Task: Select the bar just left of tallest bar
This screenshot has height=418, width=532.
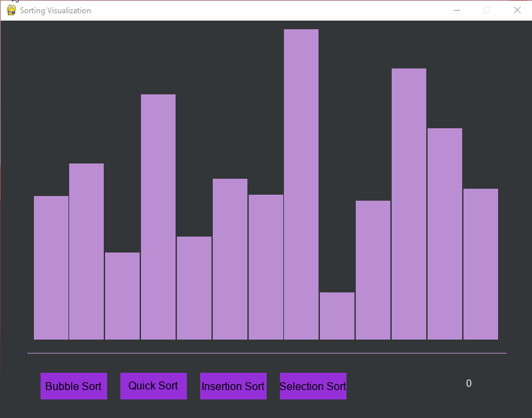Action: click(x=266, y=266)
